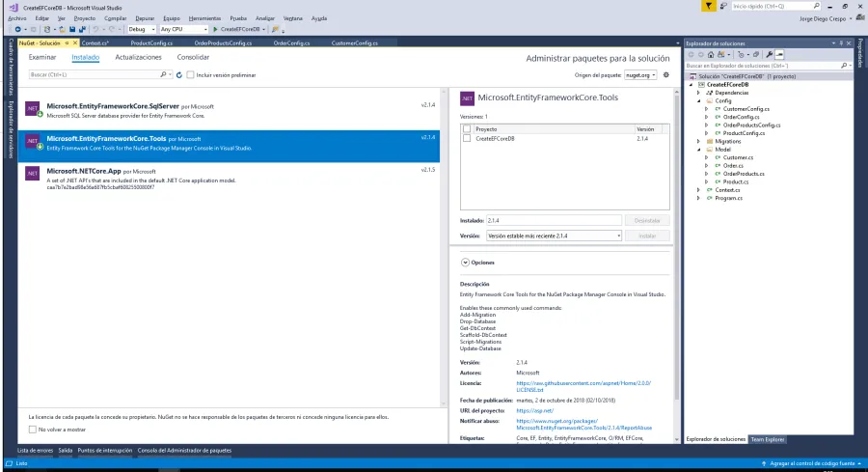
Task: Click the Save file icon in the toolbar
Action: tap(72, 29)
